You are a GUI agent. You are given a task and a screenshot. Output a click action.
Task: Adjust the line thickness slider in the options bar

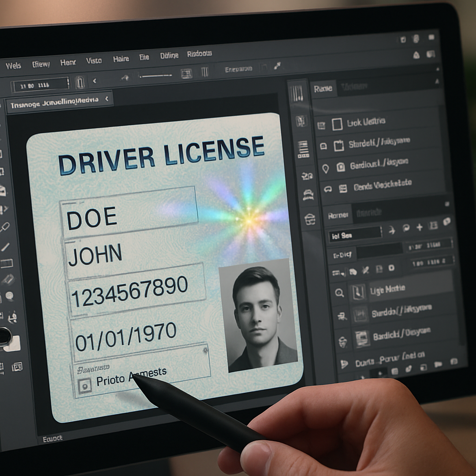point(155,75)
